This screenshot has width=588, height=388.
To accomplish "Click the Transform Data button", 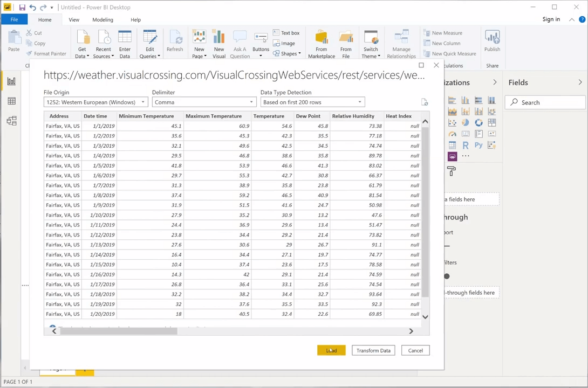I will point(373,351).
